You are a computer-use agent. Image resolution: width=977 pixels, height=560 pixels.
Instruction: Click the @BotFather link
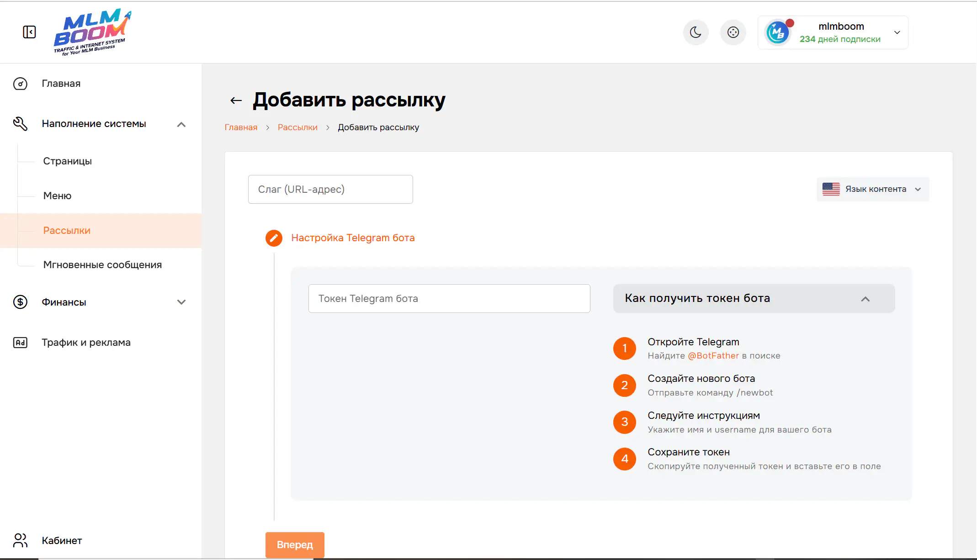pyautogui.click(x=713, y=356)
